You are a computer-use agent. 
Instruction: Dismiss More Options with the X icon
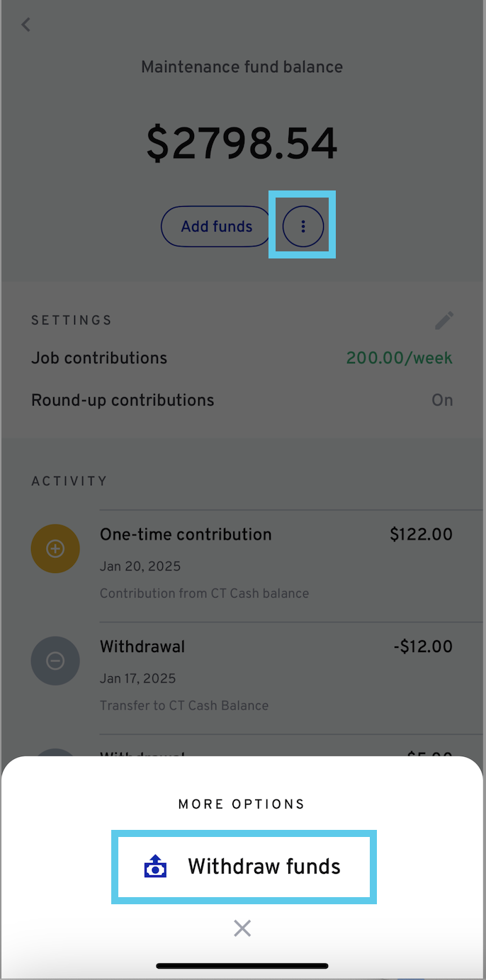242,928
